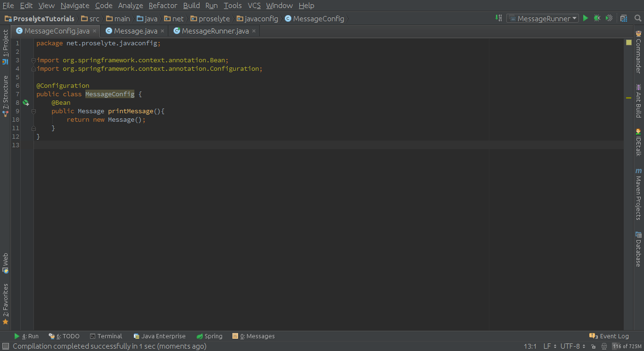Open the Terminal tool window
Viewport: 644px width, 351px height.
[x=106, y=336]
